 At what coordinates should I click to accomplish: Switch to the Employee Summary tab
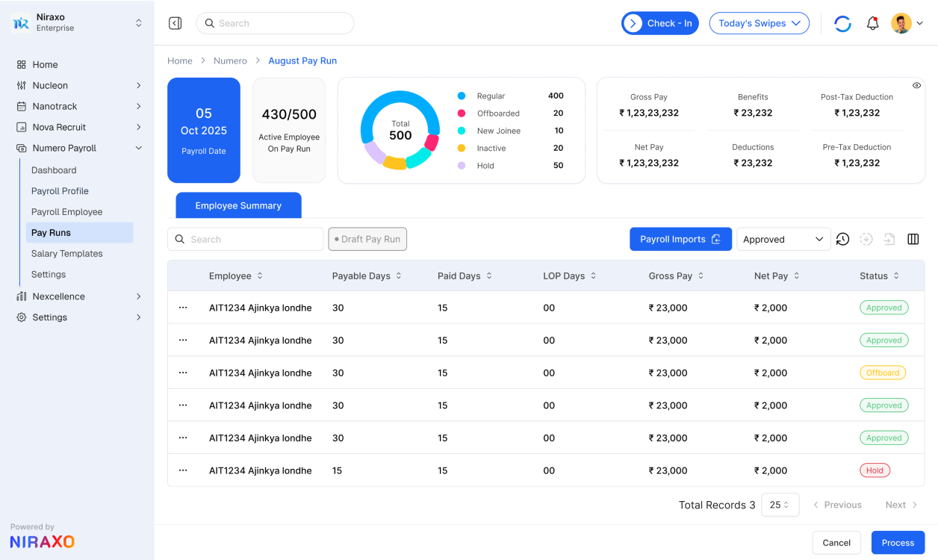tap(238, 205)
